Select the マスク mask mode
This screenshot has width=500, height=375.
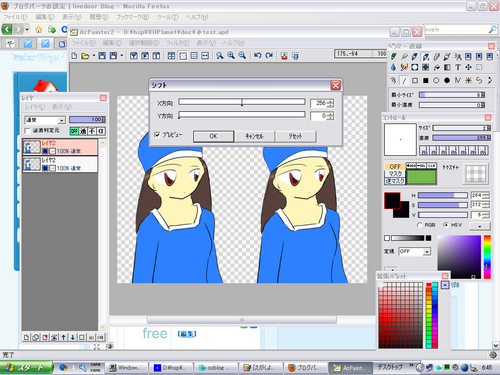point(395,174)
